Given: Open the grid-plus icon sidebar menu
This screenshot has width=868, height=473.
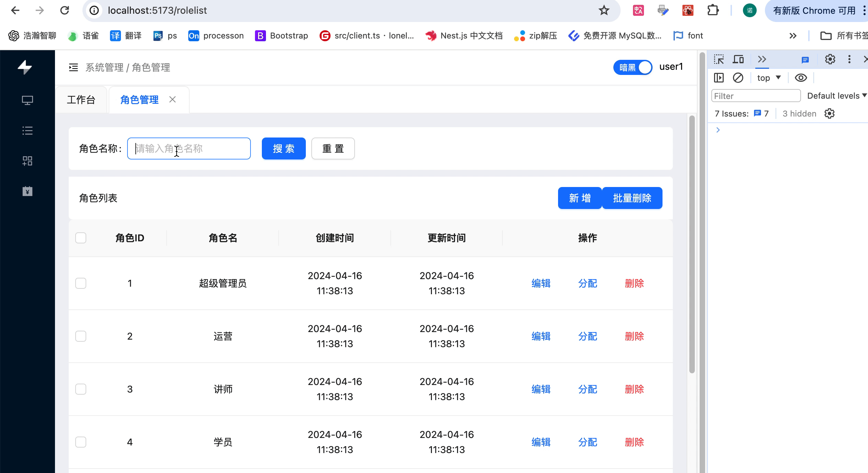Looking at the screenshot, I should click(27, 161).
